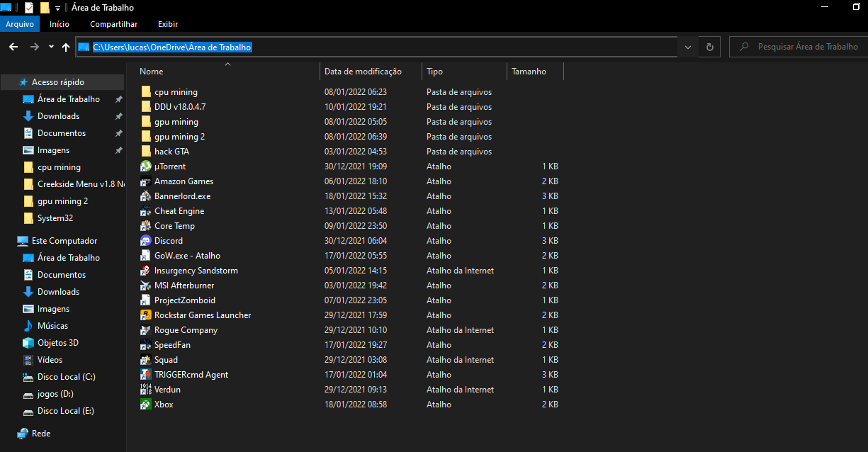Click the hack GTA folder icon

pos(146,152)
